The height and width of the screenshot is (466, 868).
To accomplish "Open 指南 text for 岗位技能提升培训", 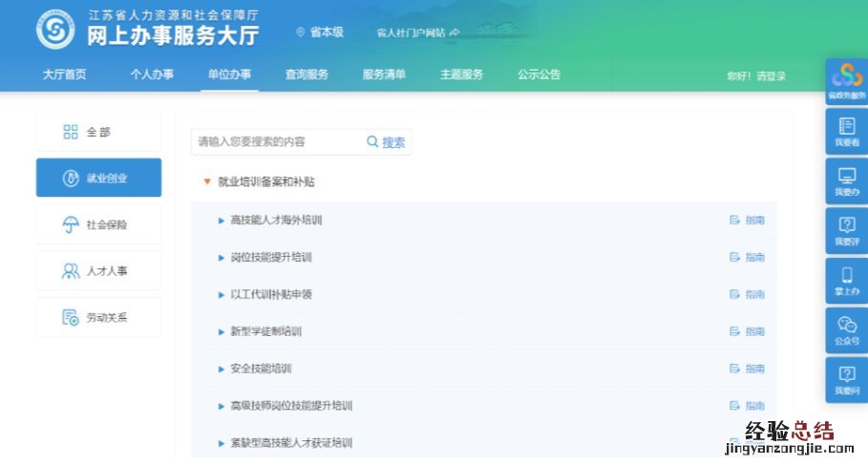I will 755,258.
